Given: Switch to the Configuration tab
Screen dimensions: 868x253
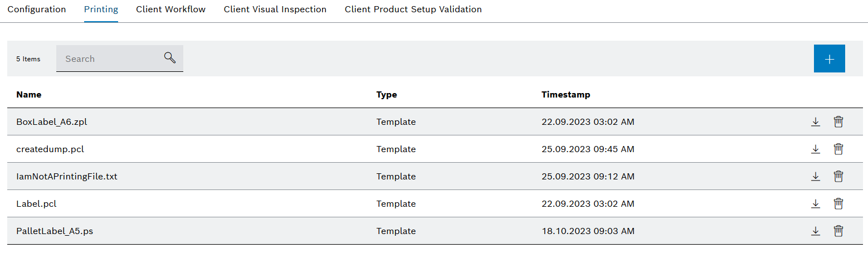Looking at the screenshot, I should pyautogui.click(x=37, y=9).
